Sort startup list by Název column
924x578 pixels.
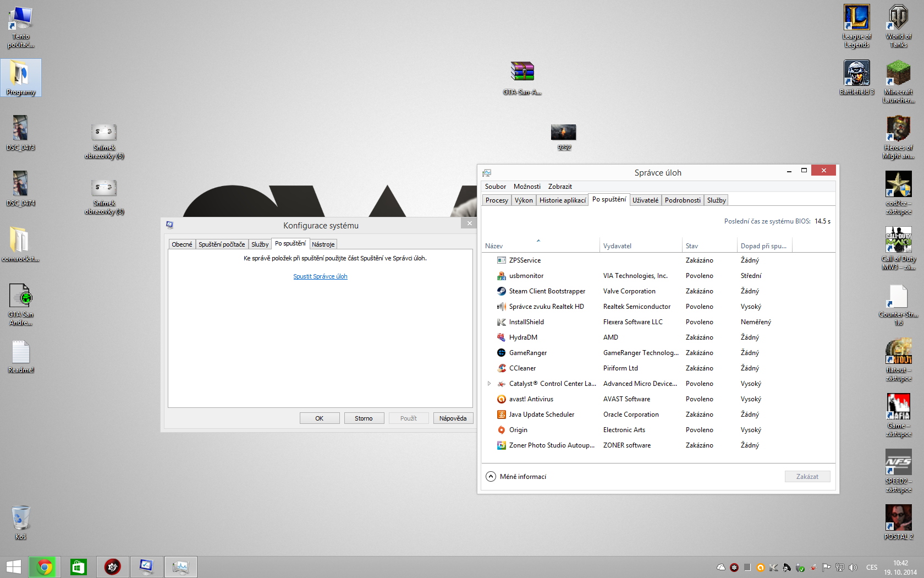(x=540, y=246)
